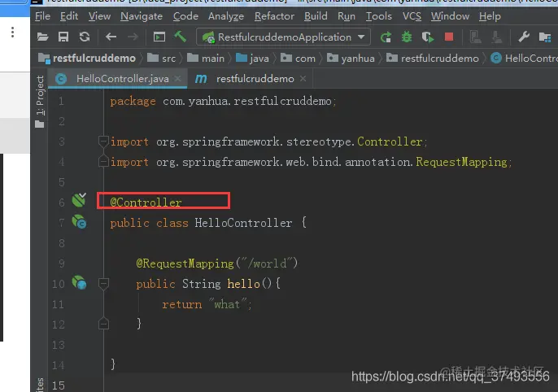558x392 pixels.
Task: Start debugging with the bug icon
Action: pyautogui.click(x=407, y=37)
